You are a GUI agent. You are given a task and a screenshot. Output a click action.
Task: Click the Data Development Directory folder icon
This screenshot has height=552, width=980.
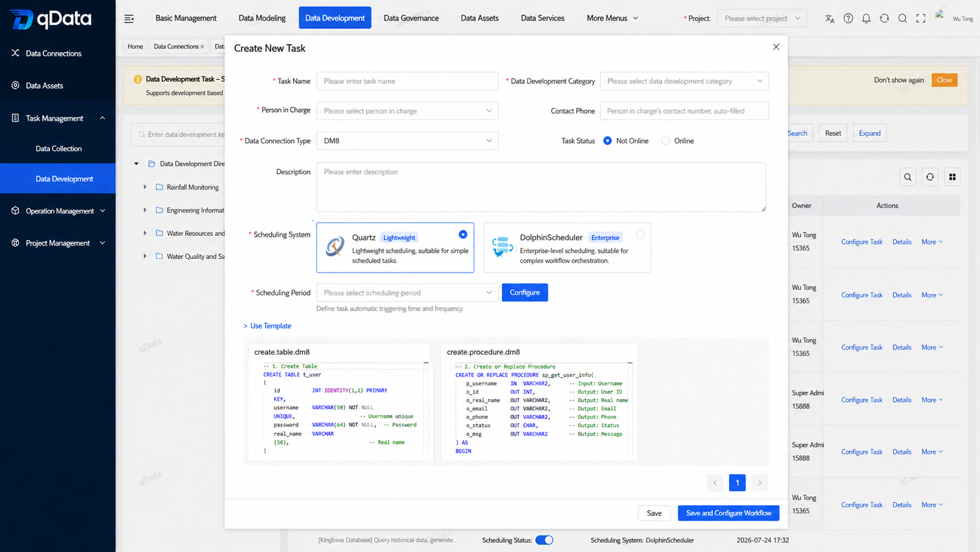coord(151,164)
